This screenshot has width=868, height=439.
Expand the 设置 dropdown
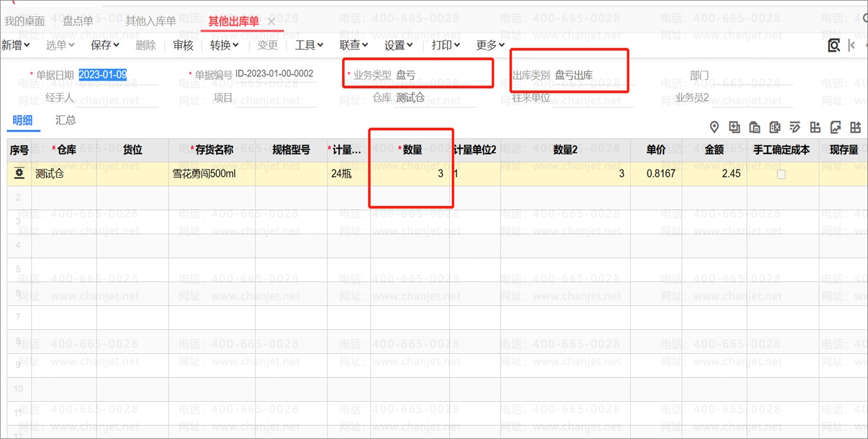(398, 45)
